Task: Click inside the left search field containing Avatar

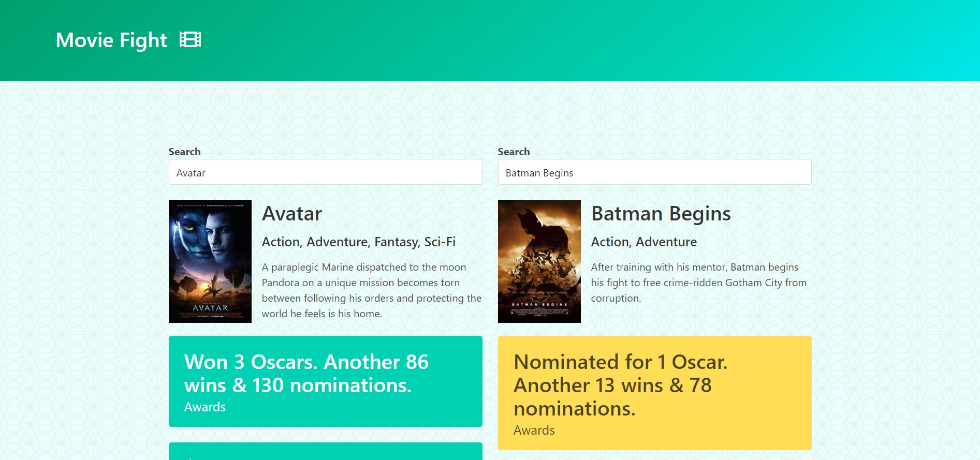Action: [325, 172]
